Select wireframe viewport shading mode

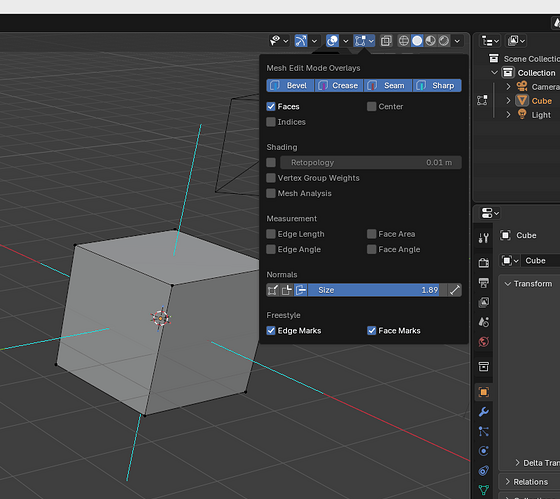[x=404, y=41]
